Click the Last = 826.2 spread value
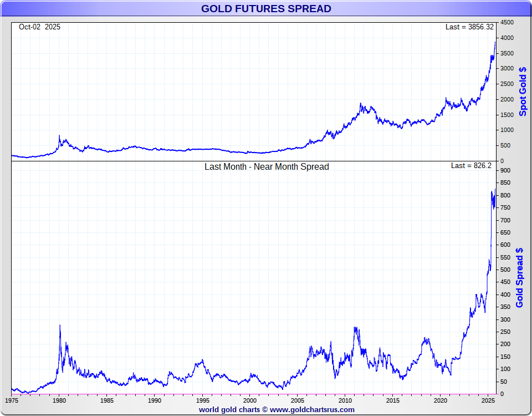 coord(471,165)
